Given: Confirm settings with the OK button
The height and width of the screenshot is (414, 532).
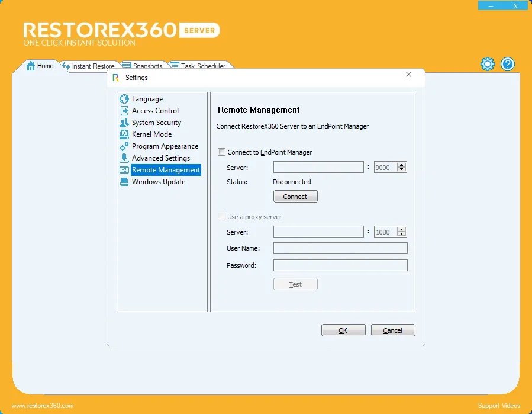Looking at the screenshot, I should pyautogui.click(x=343, y=330).
